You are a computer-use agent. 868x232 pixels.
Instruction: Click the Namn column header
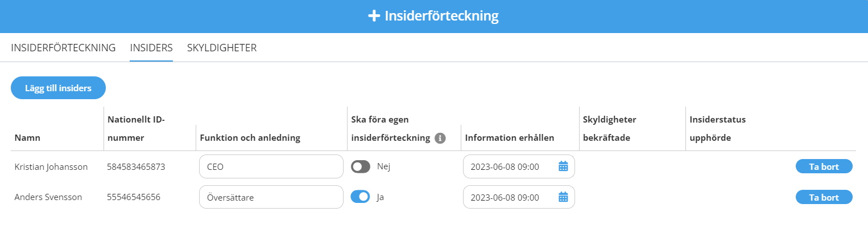27,138
